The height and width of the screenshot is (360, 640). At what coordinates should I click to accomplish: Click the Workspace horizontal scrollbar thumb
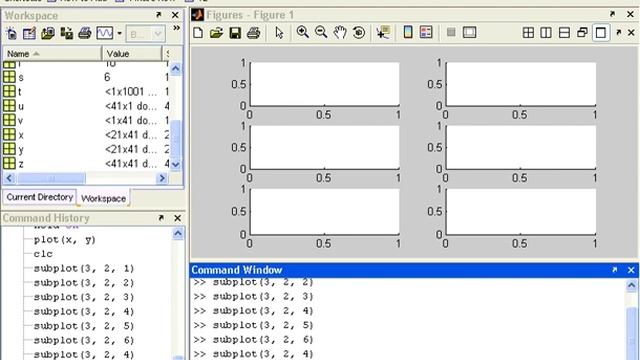(x=51, y=178)
